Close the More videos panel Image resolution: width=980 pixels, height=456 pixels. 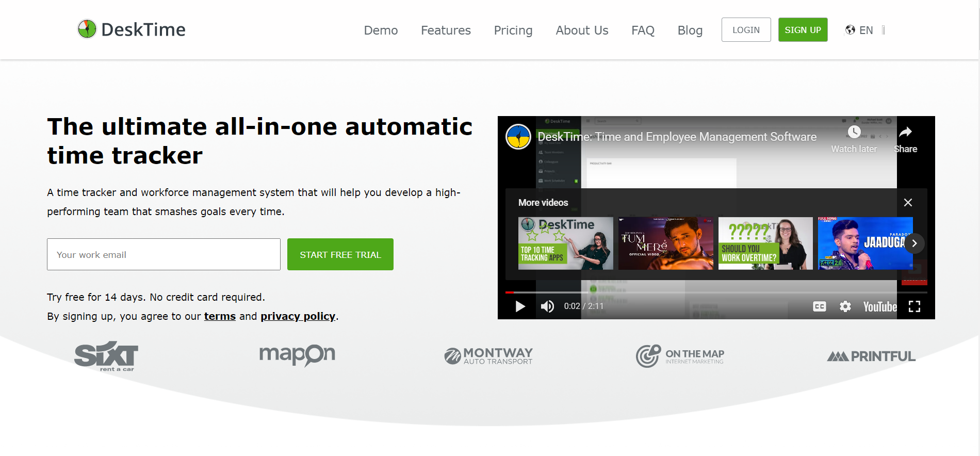tap(908, 203)
